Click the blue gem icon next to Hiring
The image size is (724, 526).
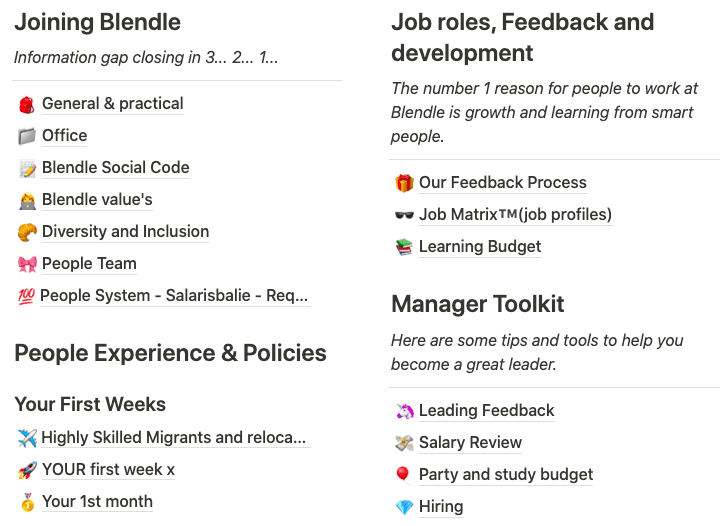pos(404,508)
